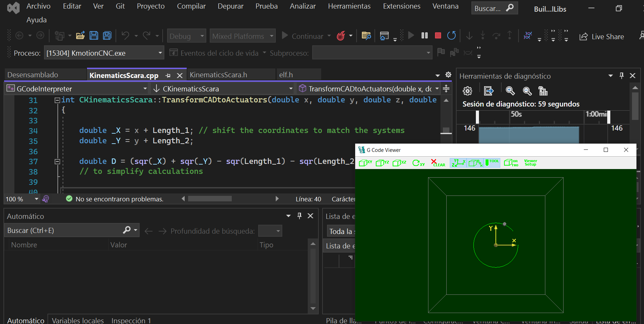Open the Depurar menu

click(230, 6)
